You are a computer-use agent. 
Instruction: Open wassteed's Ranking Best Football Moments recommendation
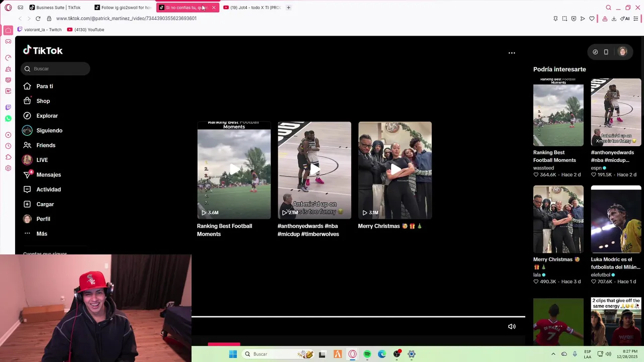coord(558,112)
